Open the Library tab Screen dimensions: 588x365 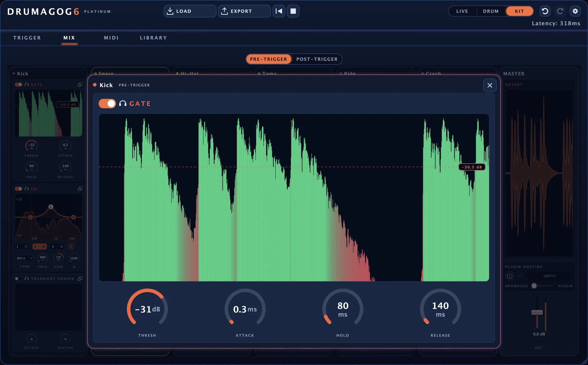(153, 38)
